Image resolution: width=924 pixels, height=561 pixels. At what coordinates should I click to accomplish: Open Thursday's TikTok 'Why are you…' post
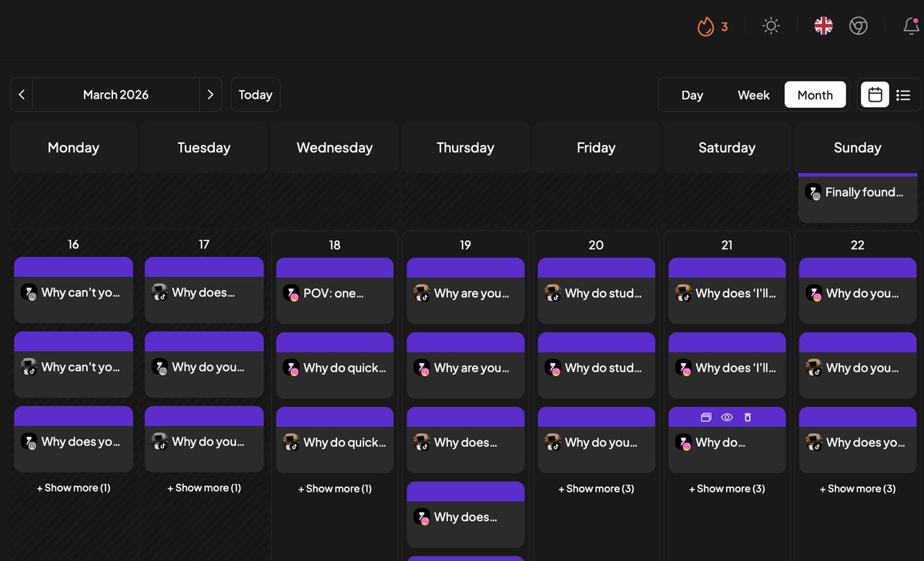click(465, 291)
